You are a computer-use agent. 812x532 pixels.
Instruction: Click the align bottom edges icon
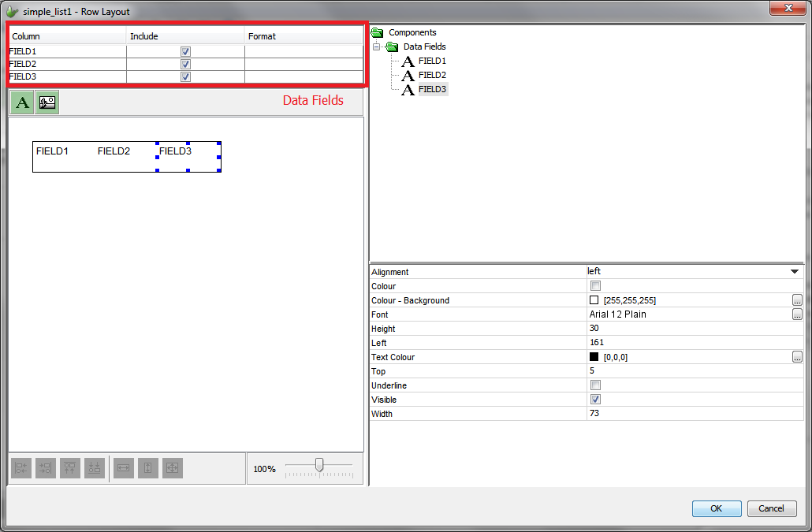(x=95, y=468)
